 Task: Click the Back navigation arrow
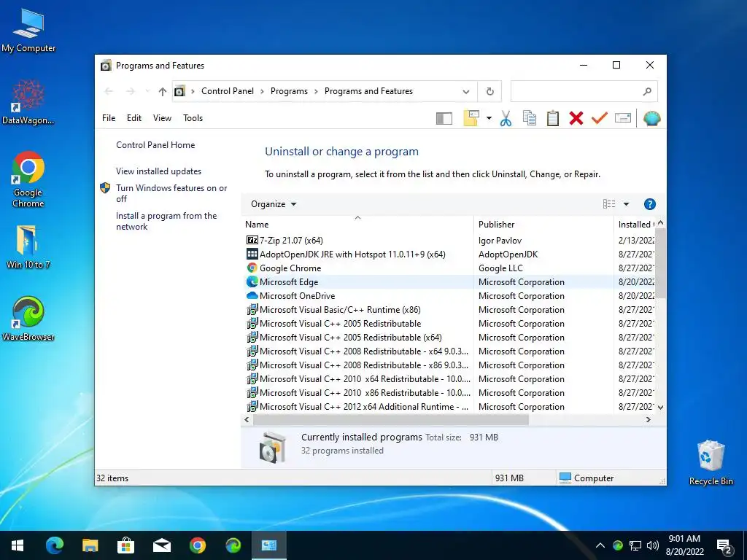109,91
